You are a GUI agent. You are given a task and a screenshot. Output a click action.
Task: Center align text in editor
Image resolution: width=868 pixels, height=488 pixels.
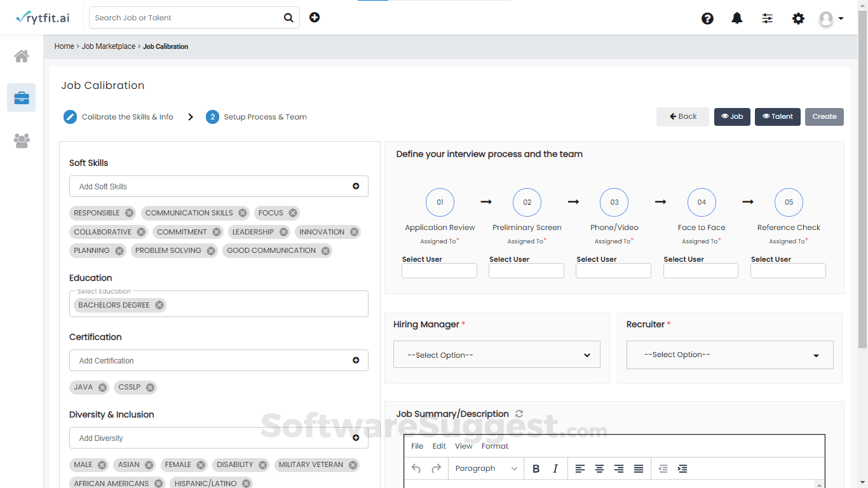(x=599, y=468)
